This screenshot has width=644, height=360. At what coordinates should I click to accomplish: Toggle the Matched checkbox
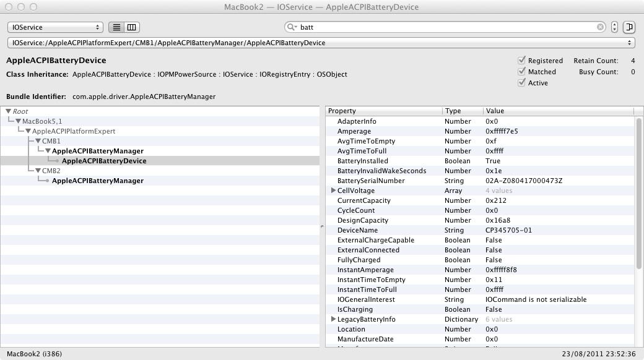pos(522,72)
